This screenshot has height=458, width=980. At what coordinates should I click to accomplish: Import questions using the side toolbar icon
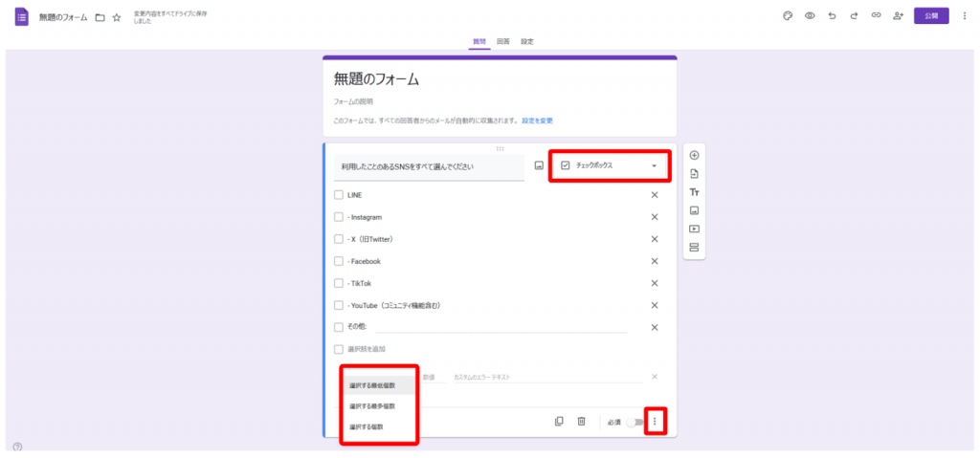pyautogui.click(x=694, y=174)
